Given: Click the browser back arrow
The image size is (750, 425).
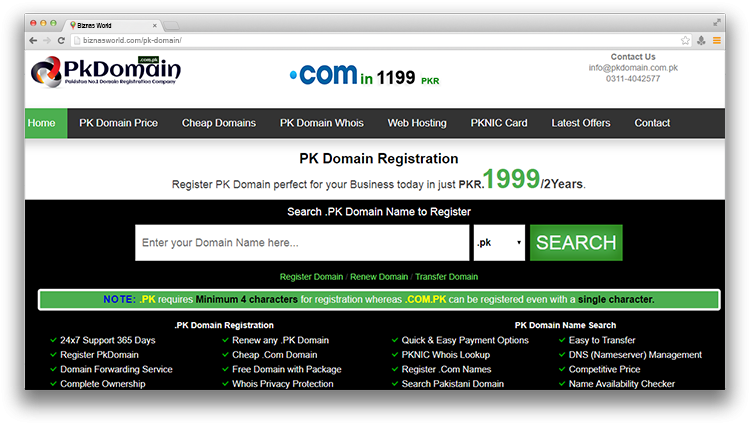Looking at the screenshot, I should [33, 40].
